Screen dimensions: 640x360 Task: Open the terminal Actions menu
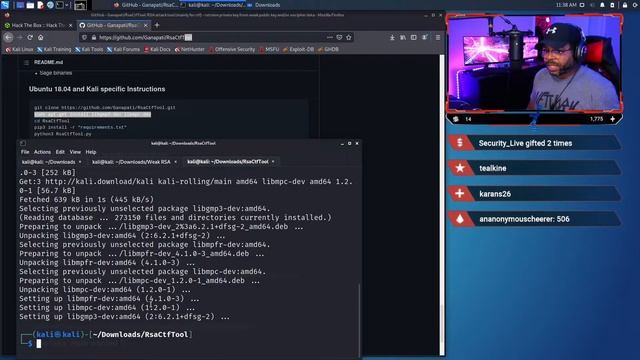tap(42, 152)
